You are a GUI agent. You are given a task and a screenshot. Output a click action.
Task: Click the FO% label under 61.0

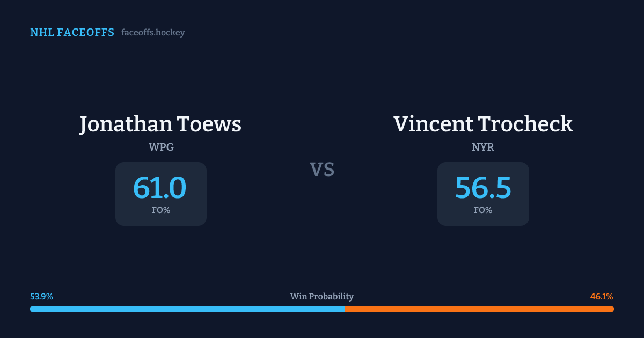[161, 210]
